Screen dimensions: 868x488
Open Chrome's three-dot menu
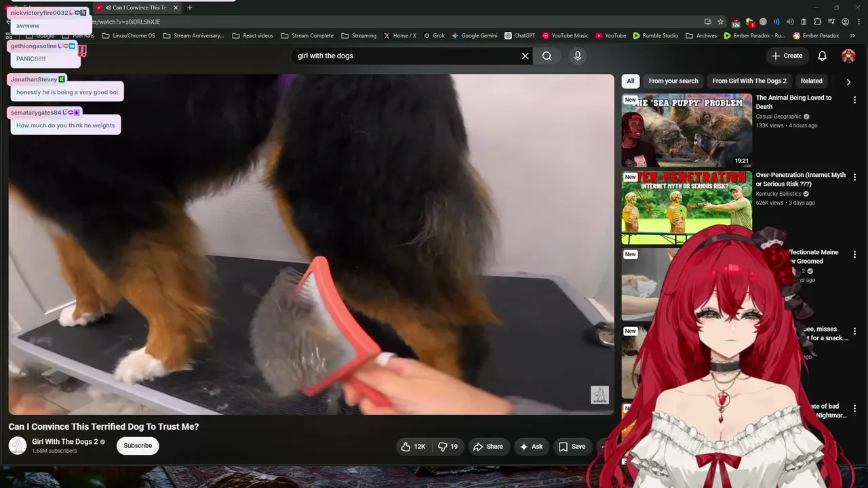(x=859, y=22)
